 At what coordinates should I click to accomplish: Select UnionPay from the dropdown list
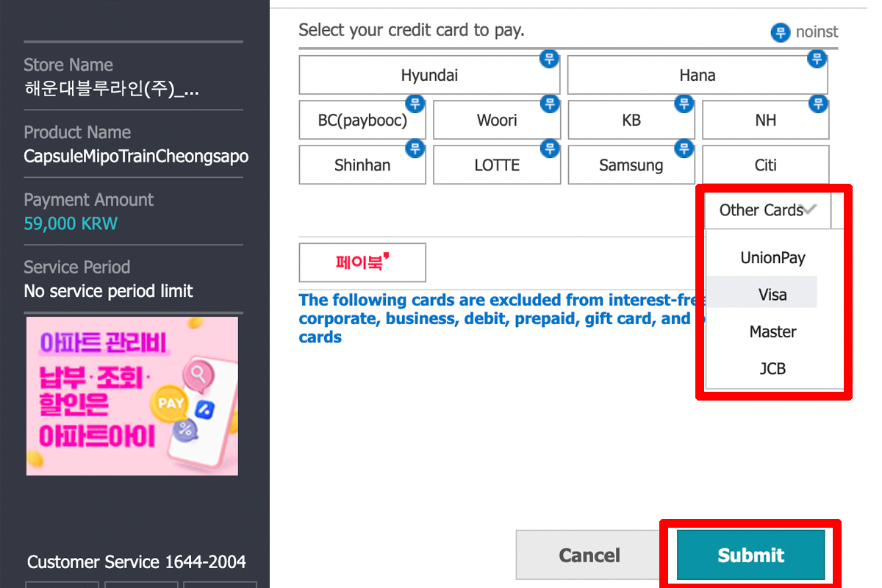tap(772, 258)
